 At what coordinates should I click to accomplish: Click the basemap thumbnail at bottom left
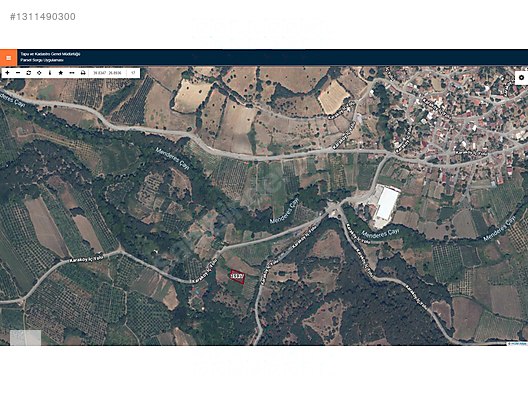point(25,337)
